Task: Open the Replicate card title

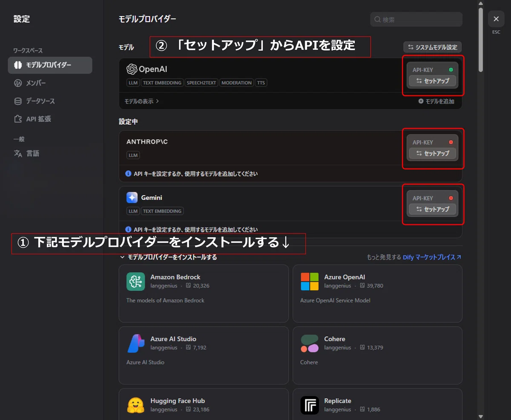Action: click(x=338, y=401)
